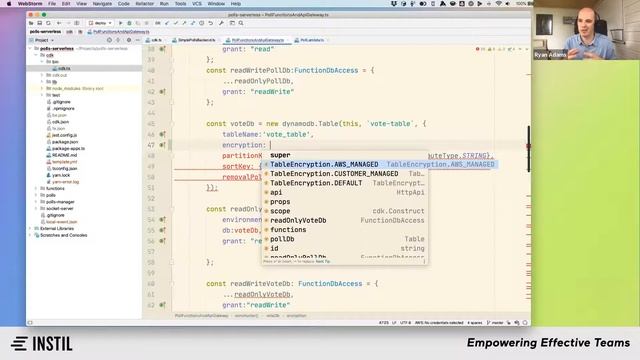Choose TableEncryption.DEFAULT completion
This screenshot has height=360, width=640.
pyautogui.click(x=345, y=183)
